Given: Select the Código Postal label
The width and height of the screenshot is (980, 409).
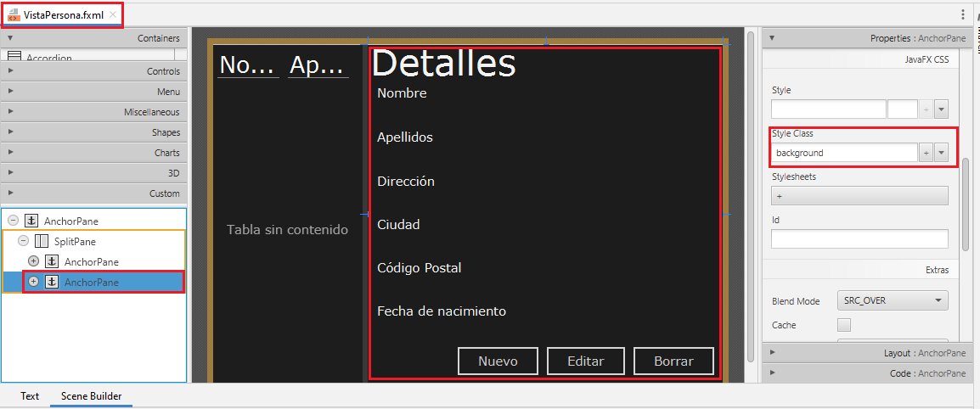Looking at the screenshot, I should (419, 268).
